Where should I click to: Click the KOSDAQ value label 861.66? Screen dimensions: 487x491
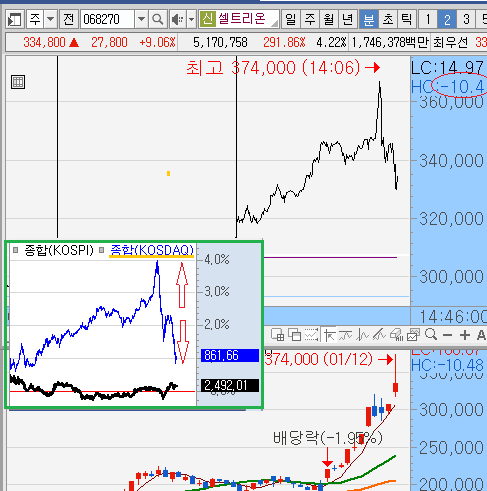pyautogui.click(x=230, y=355)
